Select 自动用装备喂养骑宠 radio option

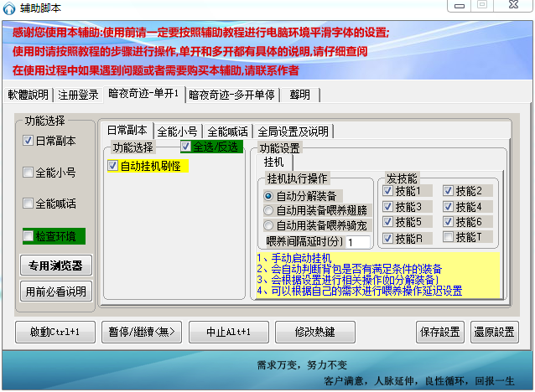point(268,225)
